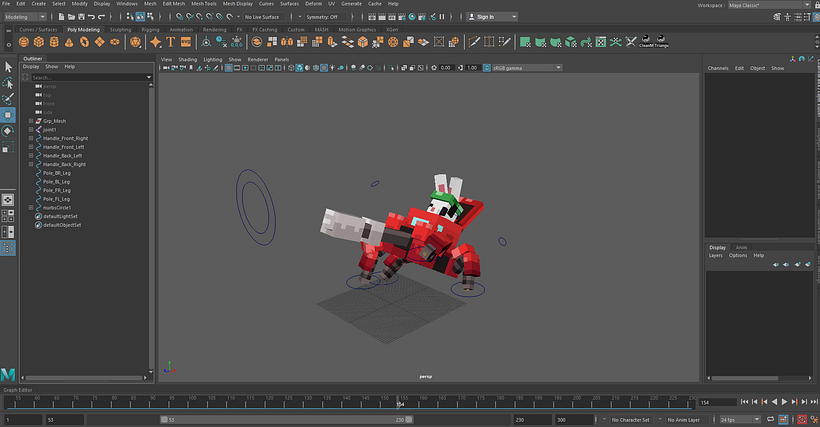Expand the nurbsCircle1 node in Outliner

31,207
